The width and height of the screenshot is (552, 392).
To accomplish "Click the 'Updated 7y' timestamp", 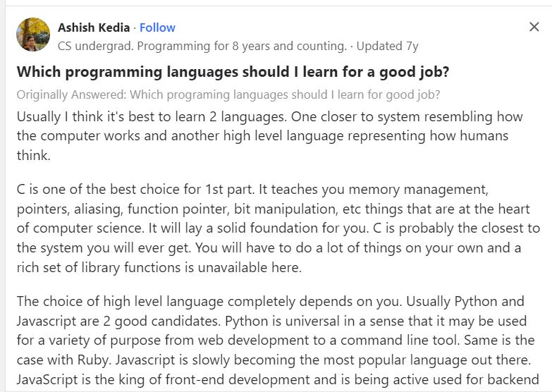I will (x=387, y=46).
